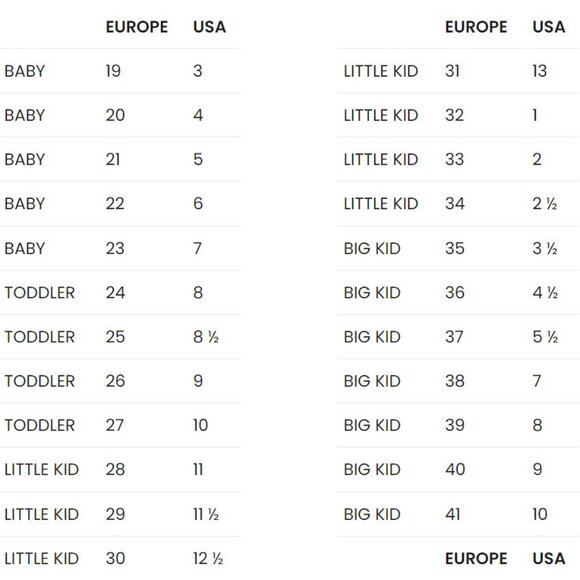
Task: Click the bottom EUROPE header on the right
Action: coord(476,558)
